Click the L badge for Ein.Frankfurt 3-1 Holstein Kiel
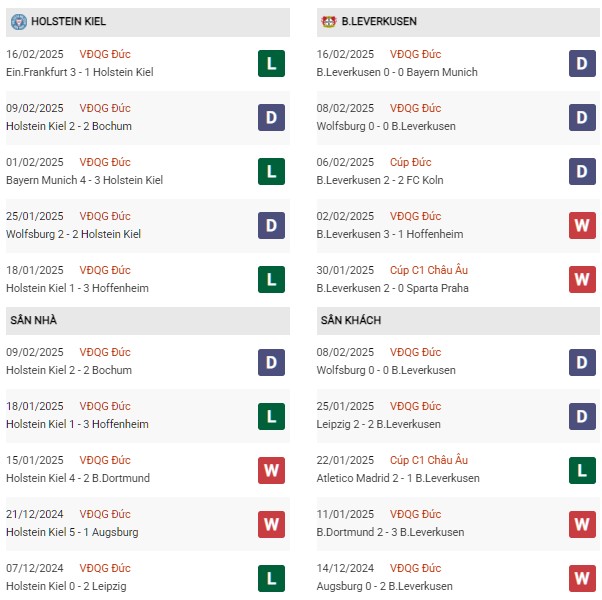Viewport: 602px width, 600px height. pyautogui.click(x=271, y=63)
